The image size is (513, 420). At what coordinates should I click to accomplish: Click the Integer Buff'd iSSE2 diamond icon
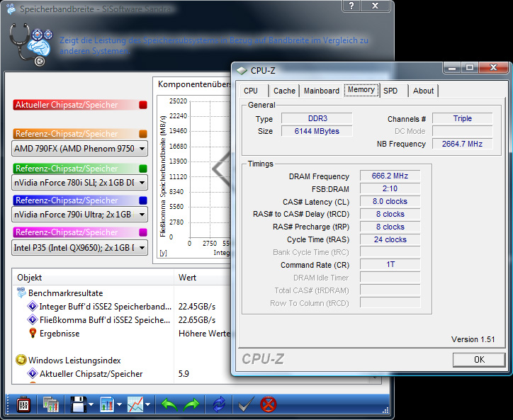pyautogui.click(x=33, y=307)
